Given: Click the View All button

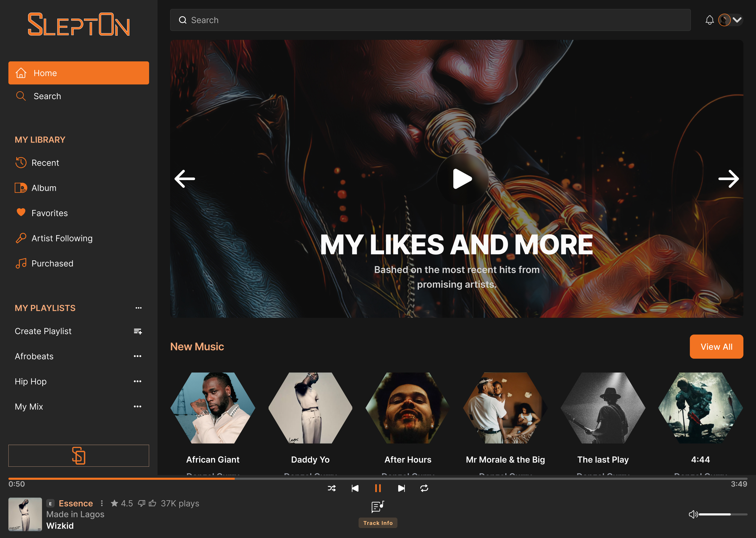Looking at the screenshot, I should point(716,347).
